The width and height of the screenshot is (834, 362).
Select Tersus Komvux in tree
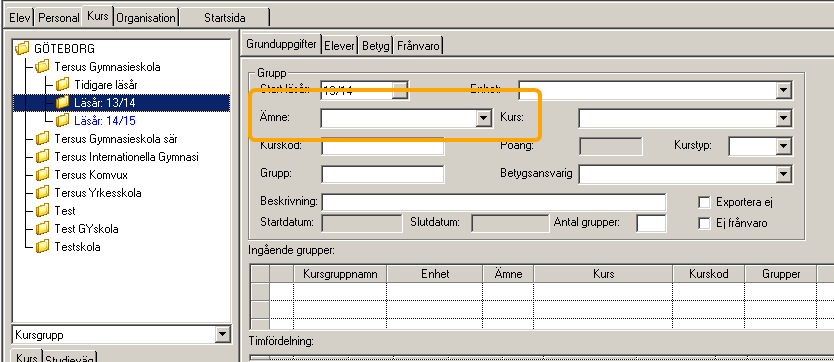click(x=91, y=175)
